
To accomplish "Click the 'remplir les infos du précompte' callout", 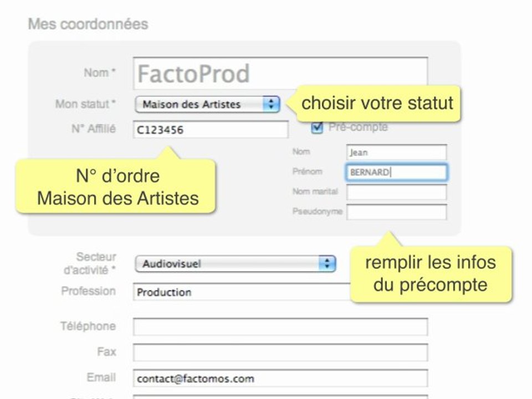I will 431,274.
